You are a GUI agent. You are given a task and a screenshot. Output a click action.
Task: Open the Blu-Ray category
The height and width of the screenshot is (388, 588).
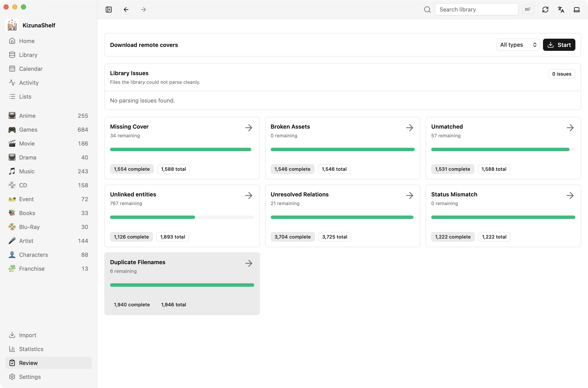tap(48, 227)
